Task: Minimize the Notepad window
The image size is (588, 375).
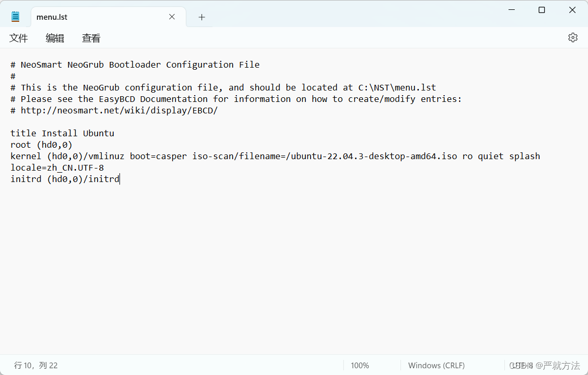Action: [512, 10]
